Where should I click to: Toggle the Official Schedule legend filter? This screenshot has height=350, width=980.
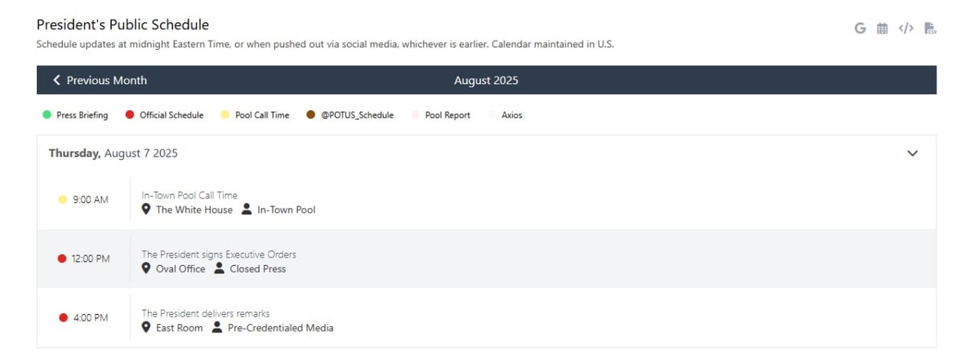[x=164, y=115]
